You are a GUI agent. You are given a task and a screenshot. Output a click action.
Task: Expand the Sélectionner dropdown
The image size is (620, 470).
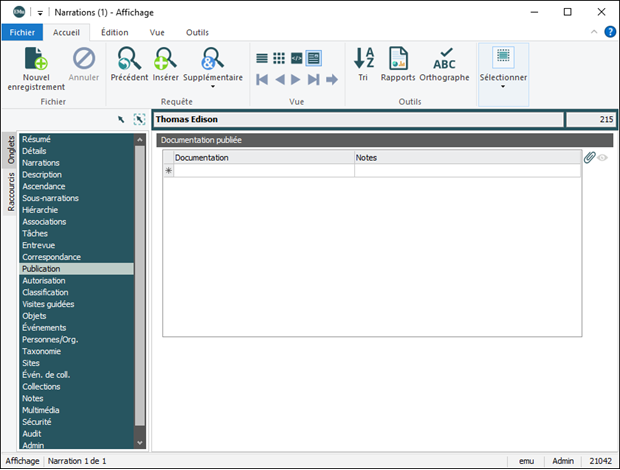(x=503, y=87)
